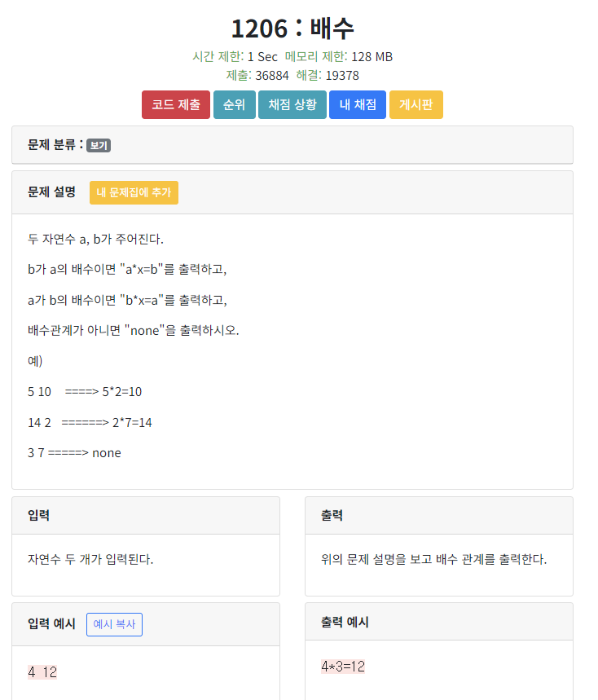
Task: Expand problem categories with the 보기 toggle
Action: 100,145
